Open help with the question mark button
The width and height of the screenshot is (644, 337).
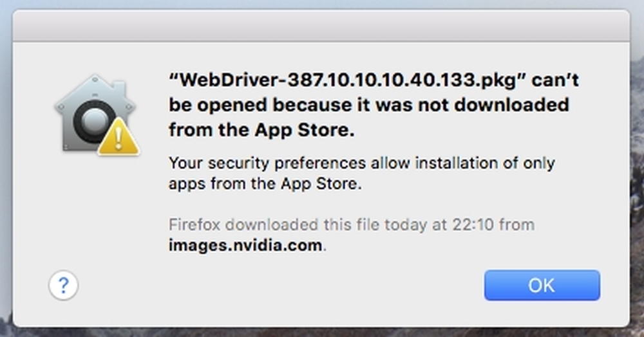pos(63,285)
